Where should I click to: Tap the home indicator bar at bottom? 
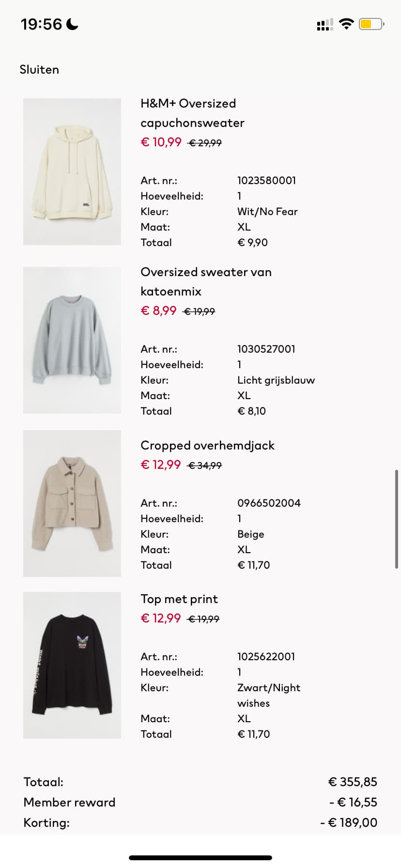click(x=200, y=858)
